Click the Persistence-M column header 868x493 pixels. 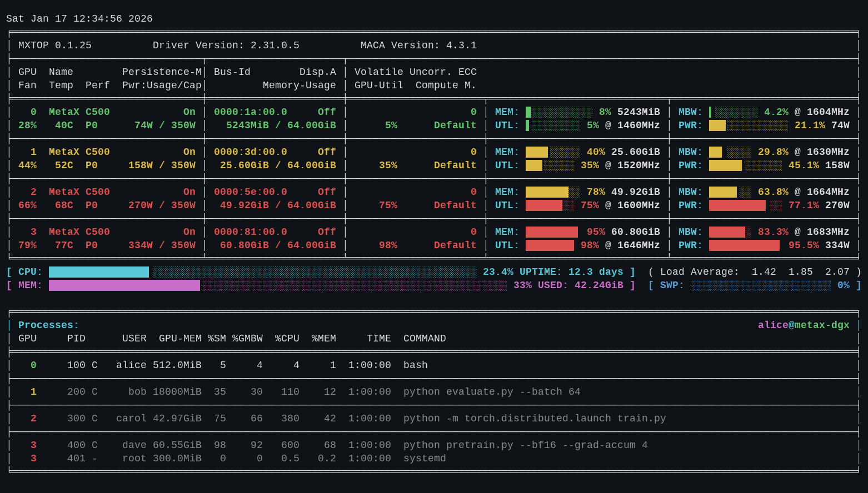tap(162, 72)
